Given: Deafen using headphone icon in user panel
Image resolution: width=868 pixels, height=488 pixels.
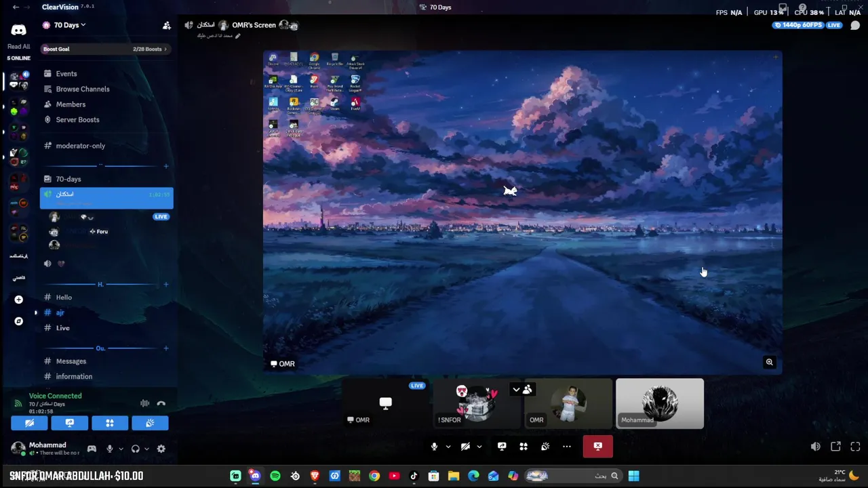Looking at the screenshot, I should pyautogui.click(x=136, y=449).
